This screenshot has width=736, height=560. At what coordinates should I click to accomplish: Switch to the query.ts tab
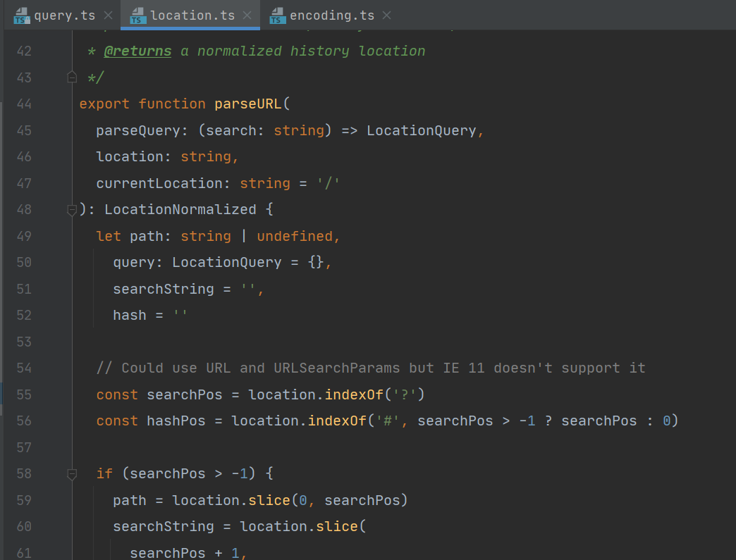coord(64,15)
